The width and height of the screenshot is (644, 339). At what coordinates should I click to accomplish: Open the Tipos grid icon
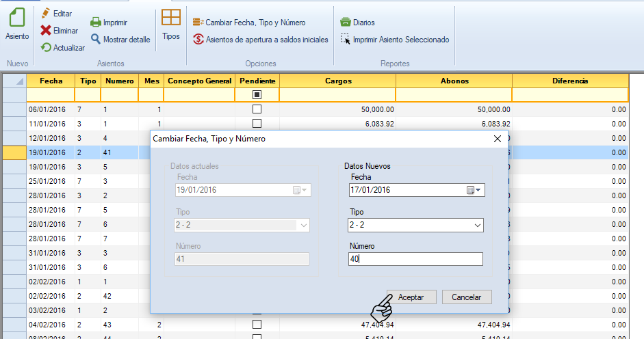pyautogui.click(x=171, y=18)
